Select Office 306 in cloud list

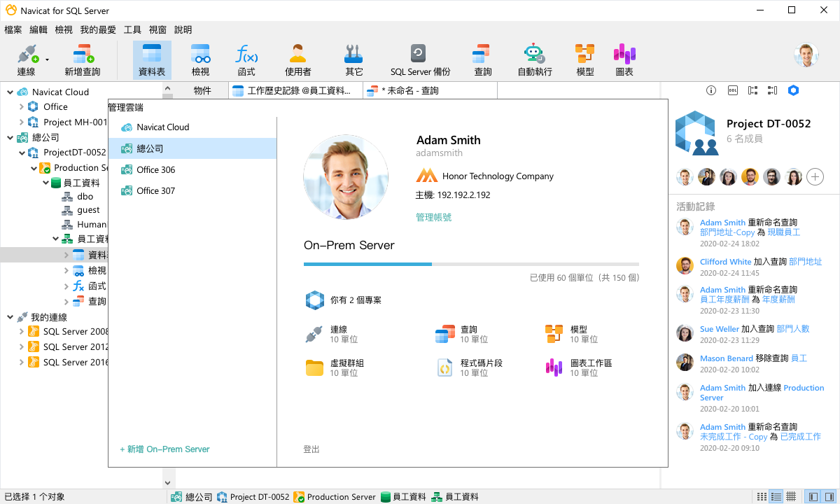192,169
